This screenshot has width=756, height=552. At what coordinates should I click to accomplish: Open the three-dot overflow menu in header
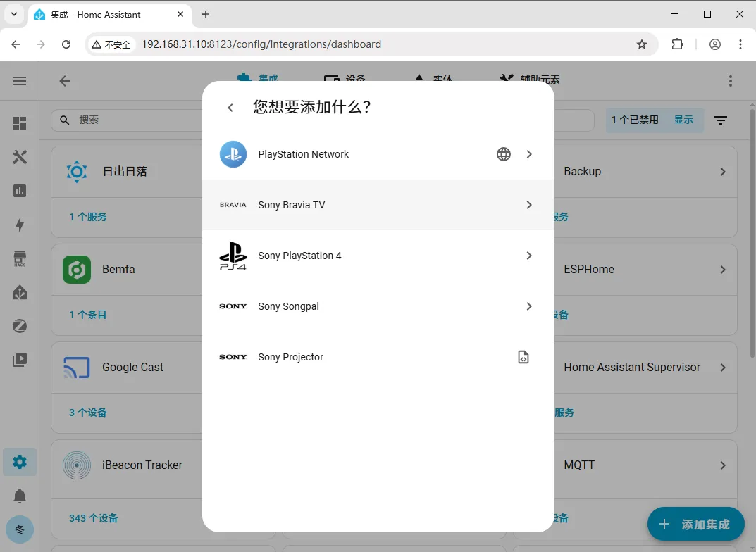(x=731, y=81)
